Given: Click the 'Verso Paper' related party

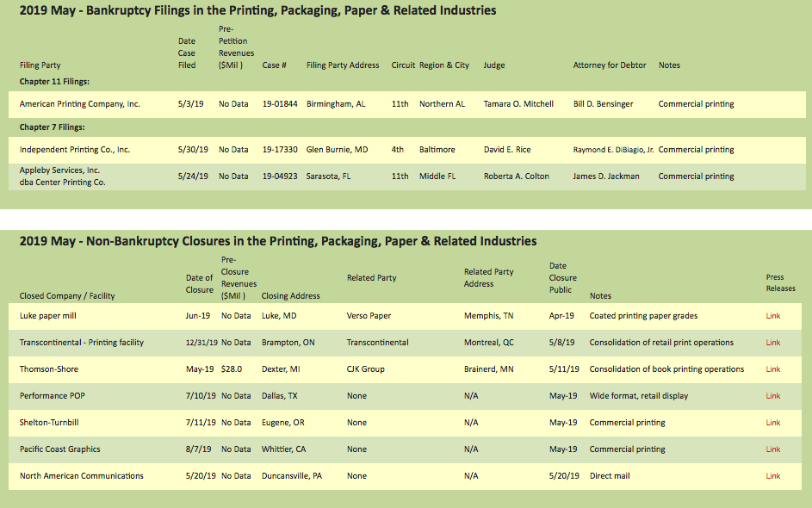Looking at the screenshot, I should [369, 316].
